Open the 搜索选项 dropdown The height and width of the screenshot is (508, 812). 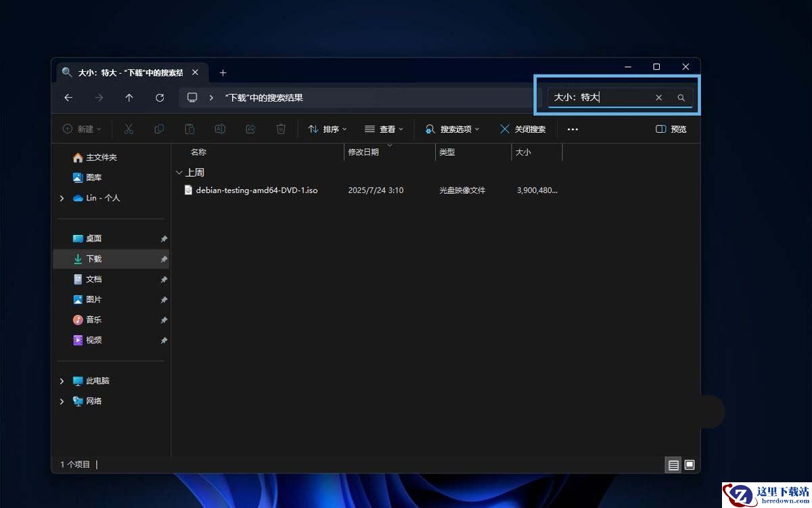(x=452, y=129)
